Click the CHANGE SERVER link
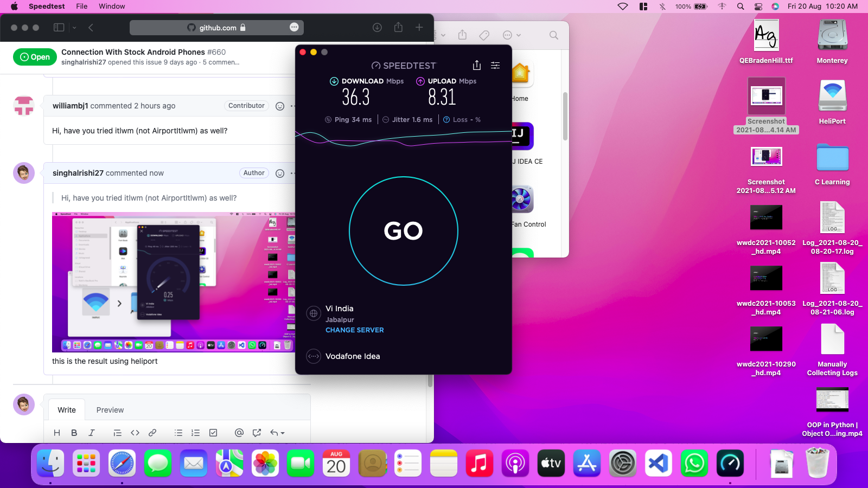The width and height of the screenshot is (868, 488). coord(354,330)
